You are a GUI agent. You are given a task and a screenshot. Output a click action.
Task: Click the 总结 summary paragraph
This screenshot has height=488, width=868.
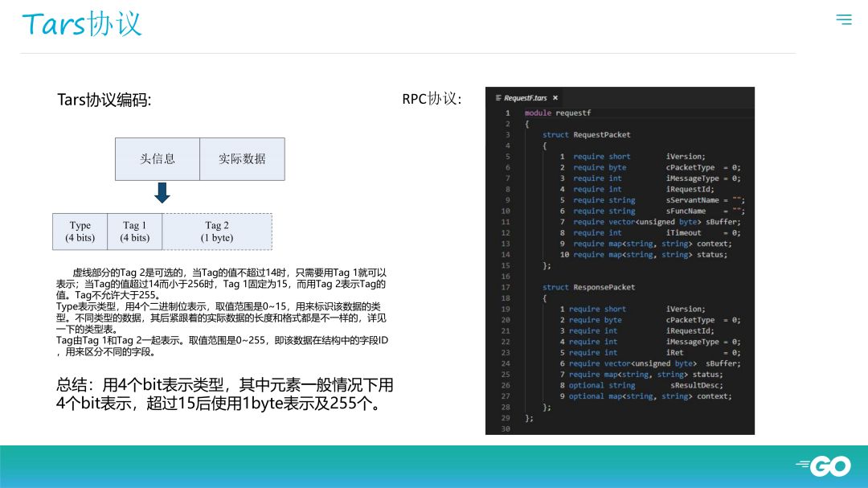coord(225,394)
